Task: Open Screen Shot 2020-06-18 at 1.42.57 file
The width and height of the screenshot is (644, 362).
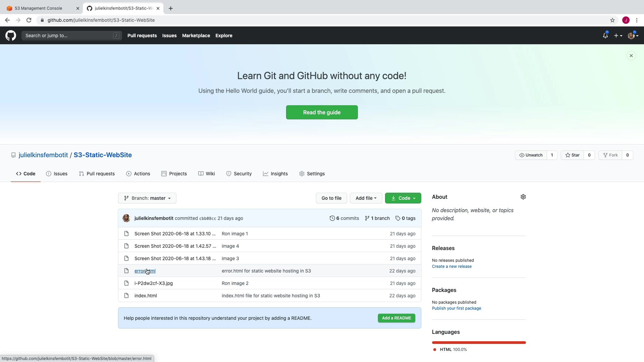Action: [x=175, y=246]
